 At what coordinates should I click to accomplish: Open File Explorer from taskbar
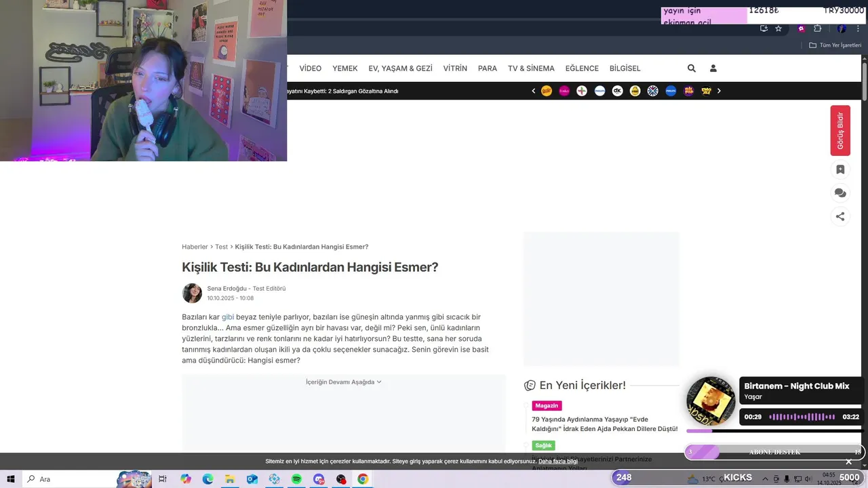tap(230, 479)
